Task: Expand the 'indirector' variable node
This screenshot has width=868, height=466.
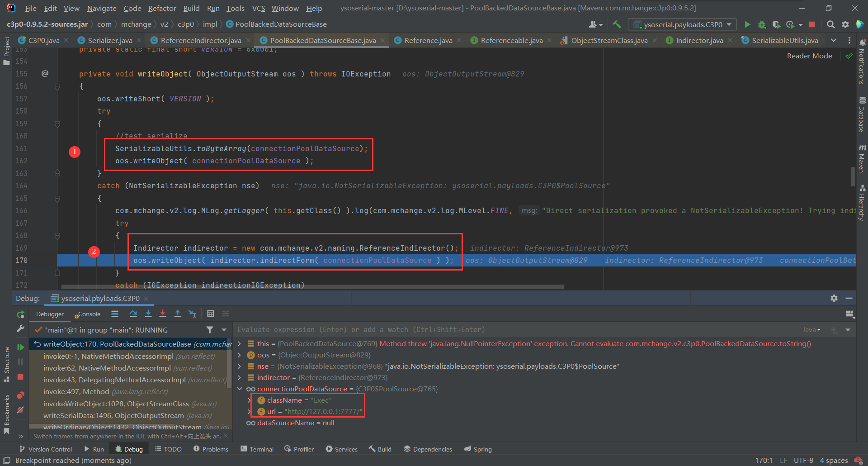Action: [240, 378]
